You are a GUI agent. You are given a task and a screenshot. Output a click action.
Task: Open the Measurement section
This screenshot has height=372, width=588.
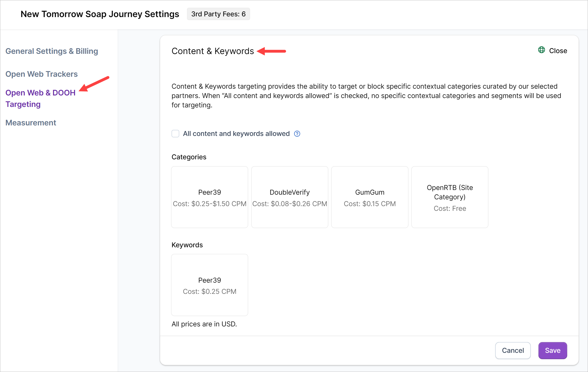click(x=31, y=123)
